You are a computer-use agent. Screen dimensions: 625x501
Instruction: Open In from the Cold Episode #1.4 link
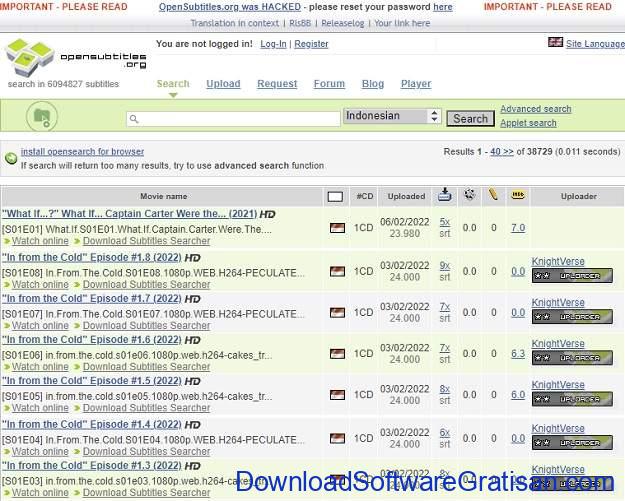click(x=92, y=424)
